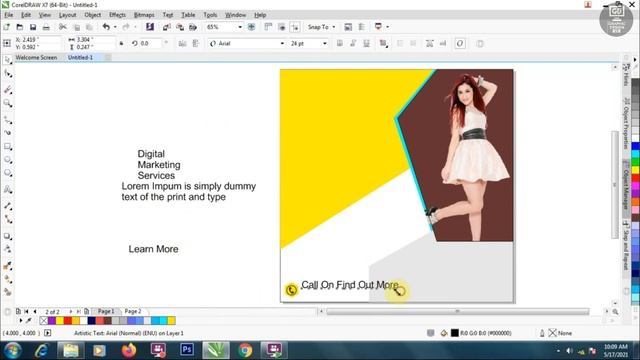The width and height of the screenshot is (640, 360).
Task: Create a new document with toolbar icon
Action: tap(7, 27)
